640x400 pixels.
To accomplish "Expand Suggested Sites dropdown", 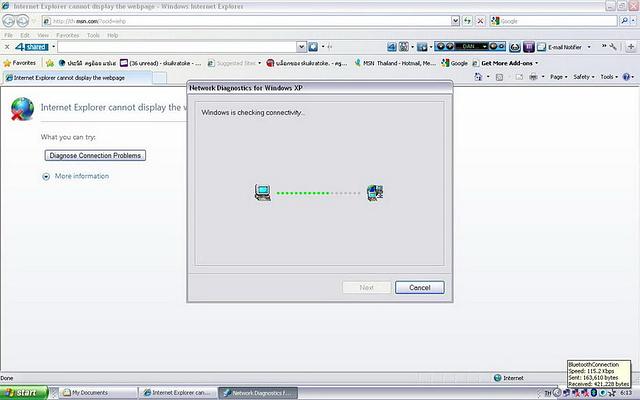I will pos(259,63).
